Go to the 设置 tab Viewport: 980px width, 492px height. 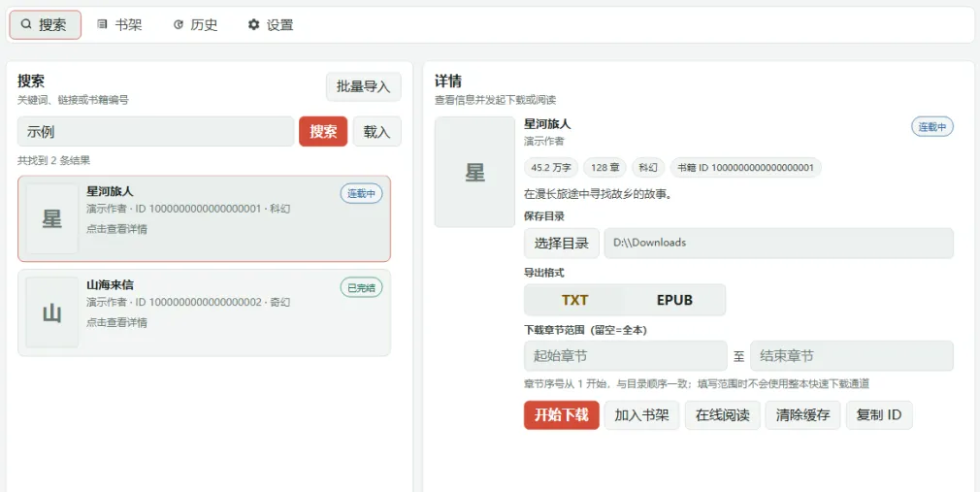272,25
